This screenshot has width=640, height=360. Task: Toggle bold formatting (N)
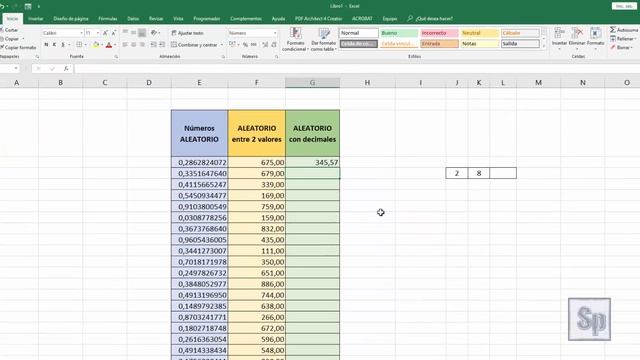[x=46, y=44]
